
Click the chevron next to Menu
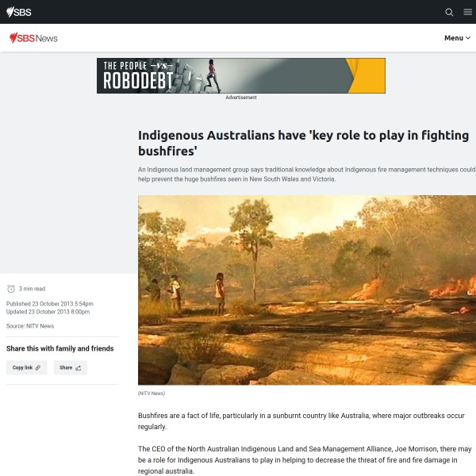click(468, 38)
